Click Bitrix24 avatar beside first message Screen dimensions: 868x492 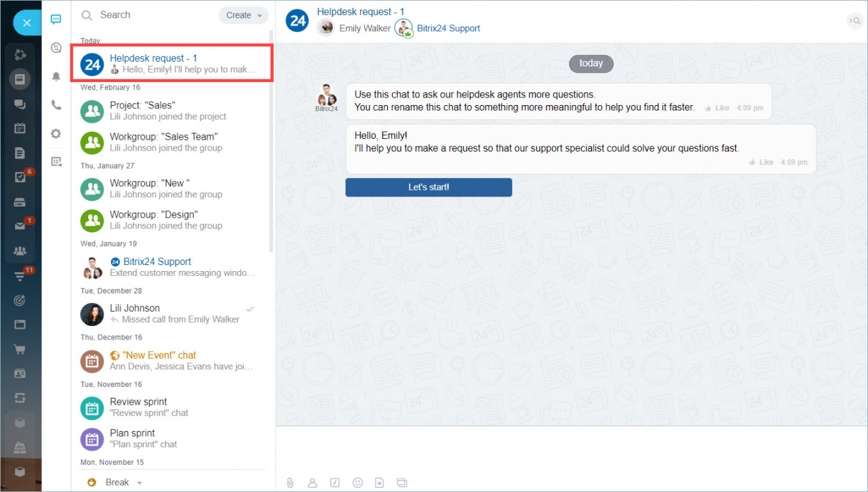click(x=328, y=95)
